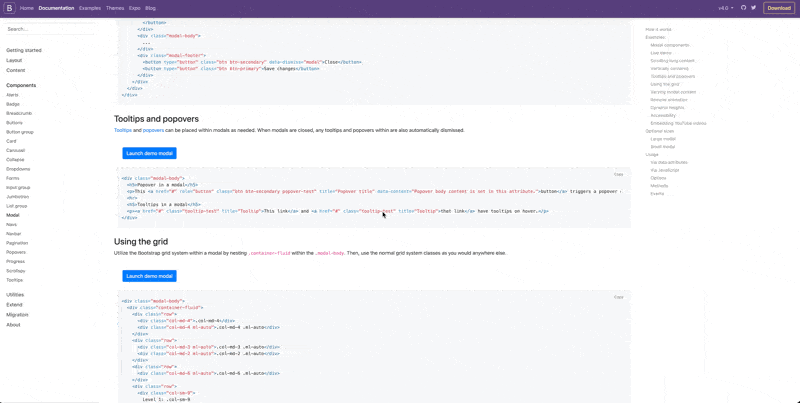Open the Twitter icon link

click(x=753, y=8)
